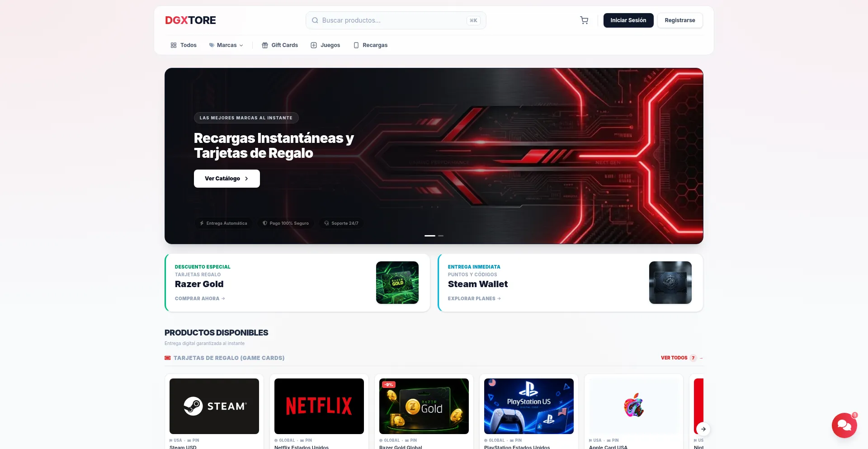Click the Recargas phone icon

[x=356, y=45]
